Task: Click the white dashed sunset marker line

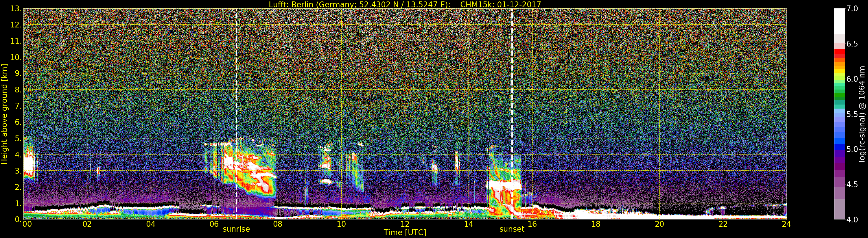Action: tap(512, 114)
